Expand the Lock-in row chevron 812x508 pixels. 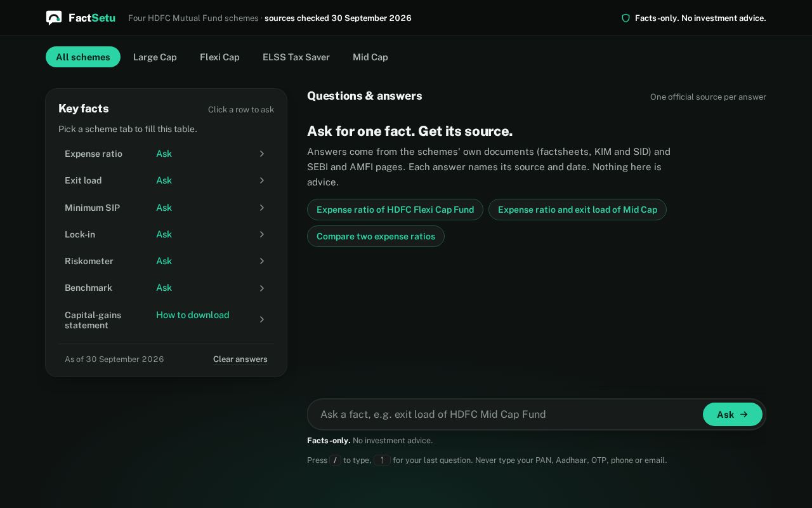(x=261, y=234)
